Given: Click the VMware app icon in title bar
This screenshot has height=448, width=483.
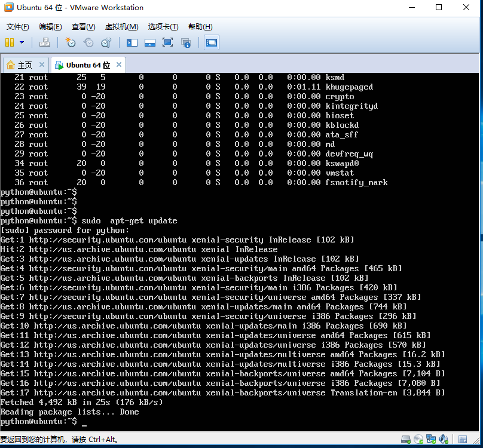Looking at the screenshot, I should point(8,7).
